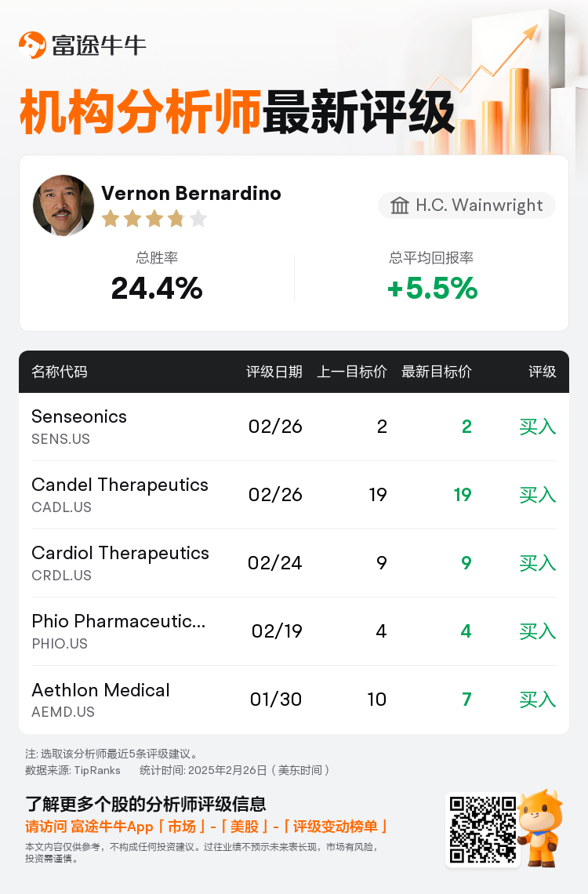Select Aethlon Medical AEMD.US entry

294,700
